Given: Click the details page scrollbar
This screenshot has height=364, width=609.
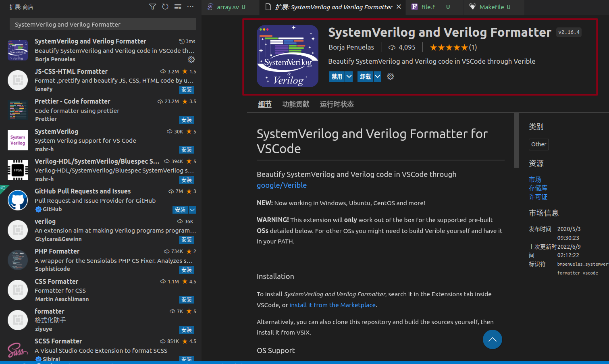Looking at the screenshot, I should 517,140.
